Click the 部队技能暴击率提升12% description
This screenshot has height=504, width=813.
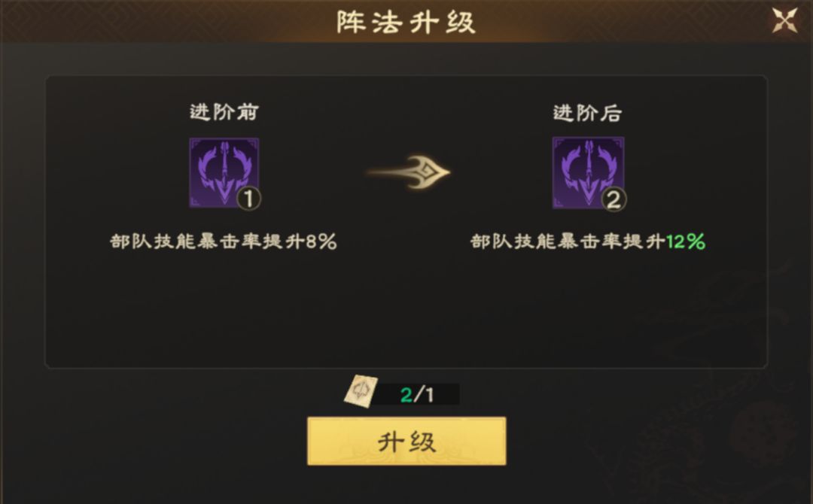588,241
